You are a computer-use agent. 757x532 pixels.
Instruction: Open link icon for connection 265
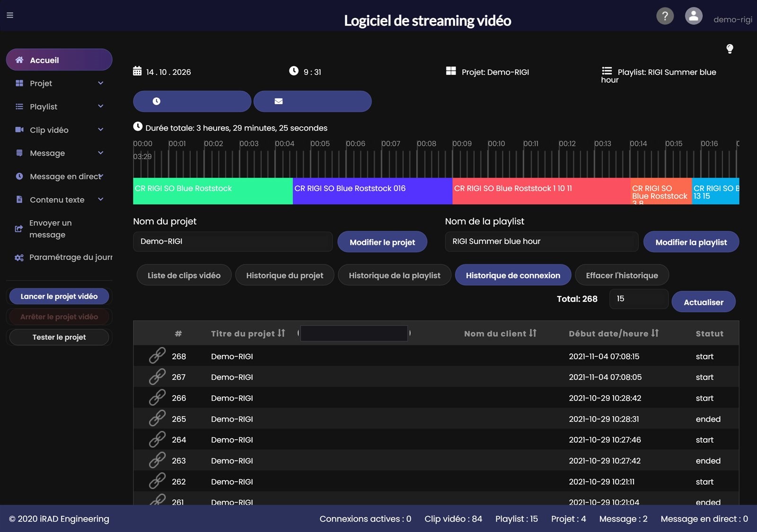click(x=157, y=419)
